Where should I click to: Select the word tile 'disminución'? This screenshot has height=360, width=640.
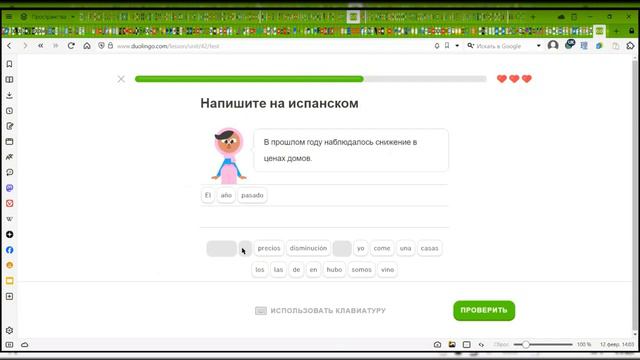(x=308, y=248)
